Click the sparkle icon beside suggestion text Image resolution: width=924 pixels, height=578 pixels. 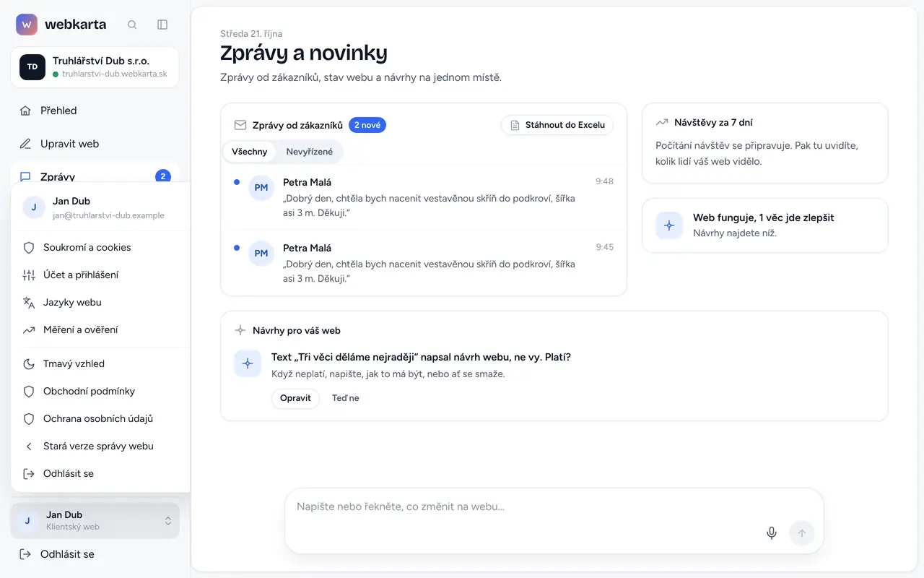tap(248, 363)
